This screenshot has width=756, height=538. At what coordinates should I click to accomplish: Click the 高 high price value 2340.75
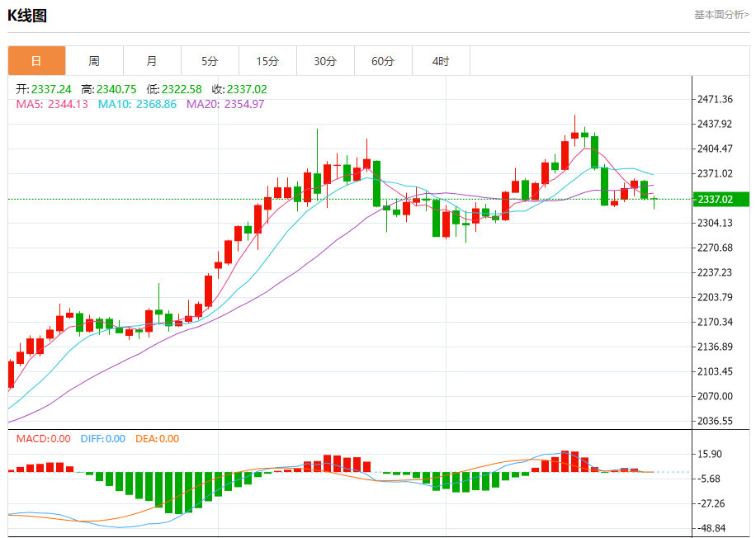click(x=116, y=89)
